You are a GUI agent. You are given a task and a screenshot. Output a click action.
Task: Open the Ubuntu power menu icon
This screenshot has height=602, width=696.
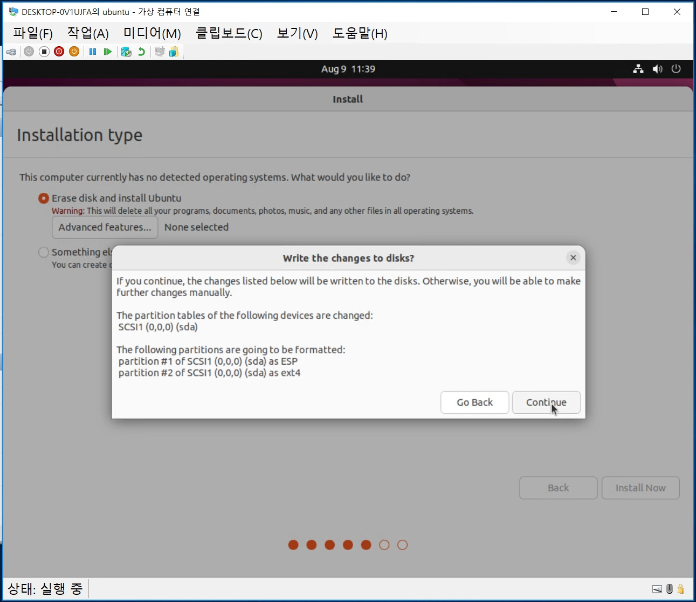tap(676, 69)
